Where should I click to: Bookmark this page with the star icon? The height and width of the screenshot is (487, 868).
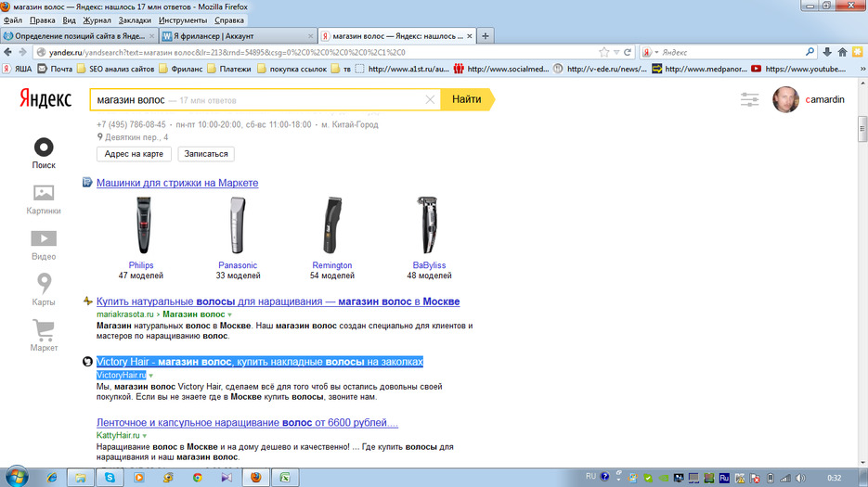(604, 52)
